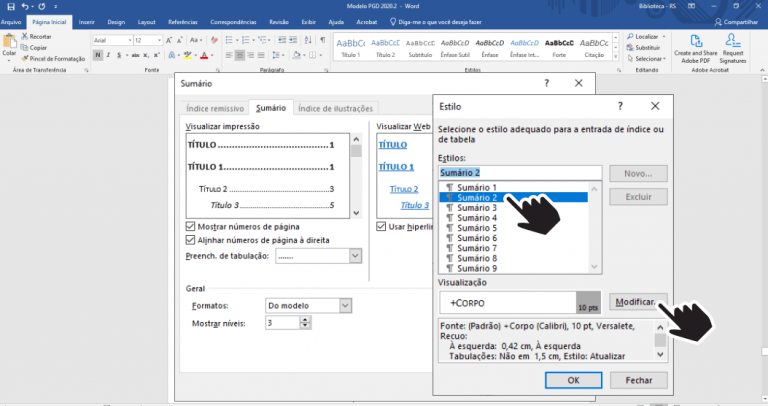Switch to Referências ribbon tab
This screenshot has height=406, width=768.
click(x=183, y=22)
